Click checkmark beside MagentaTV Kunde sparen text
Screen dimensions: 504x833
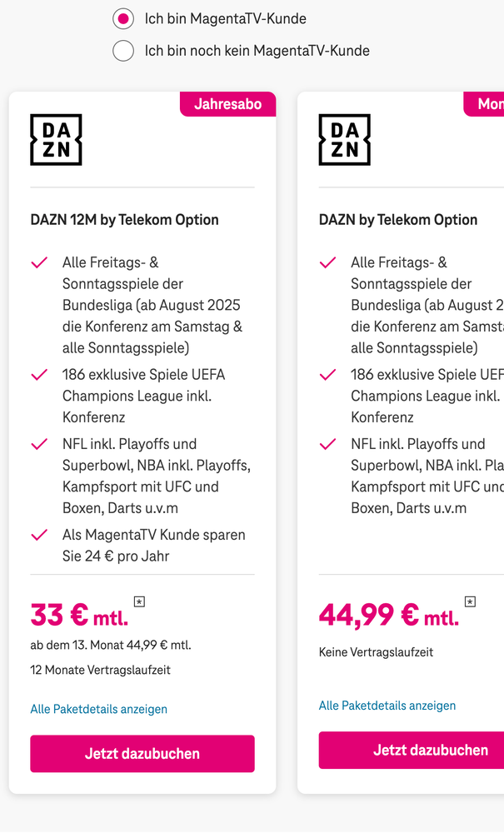coord(39,535)
